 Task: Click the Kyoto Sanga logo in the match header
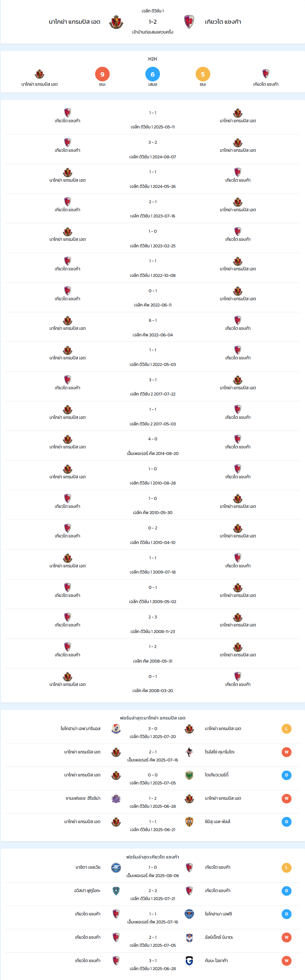(189, 22)
